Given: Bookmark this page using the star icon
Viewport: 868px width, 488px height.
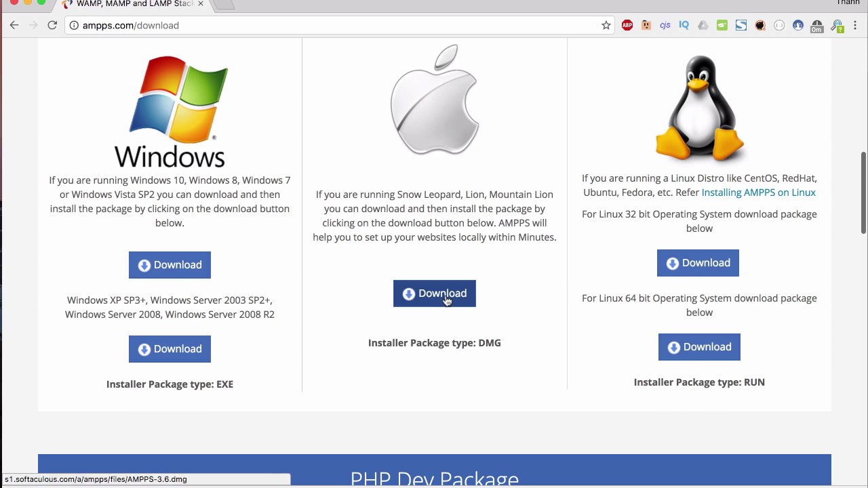Looking at the screenshot, I should point(606,25).
